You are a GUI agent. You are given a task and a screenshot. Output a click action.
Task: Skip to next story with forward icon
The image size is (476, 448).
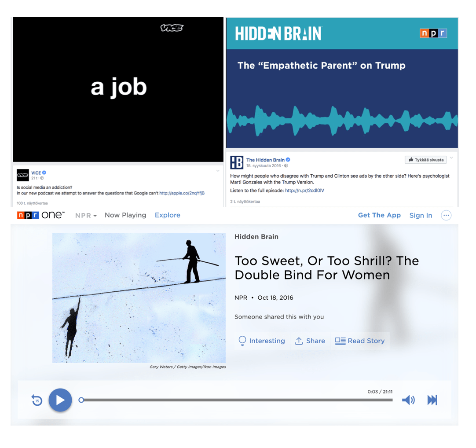tap(432, 400)
